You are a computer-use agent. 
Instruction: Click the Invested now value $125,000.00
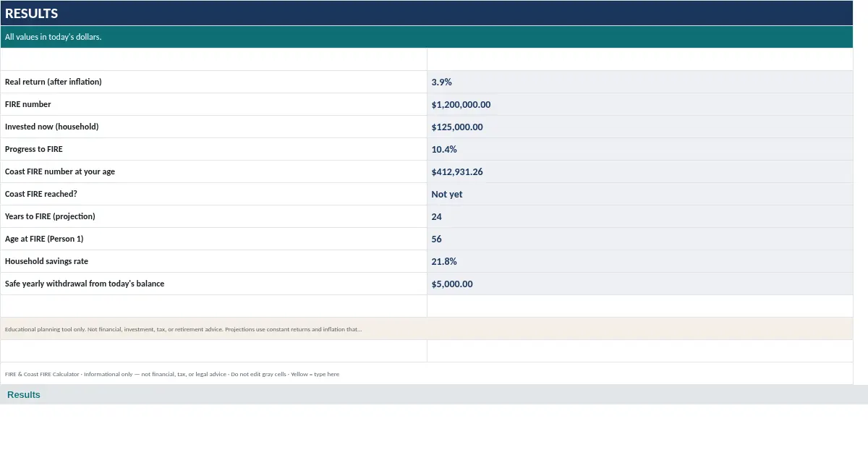pyautogui.click(x=640, y=127)
